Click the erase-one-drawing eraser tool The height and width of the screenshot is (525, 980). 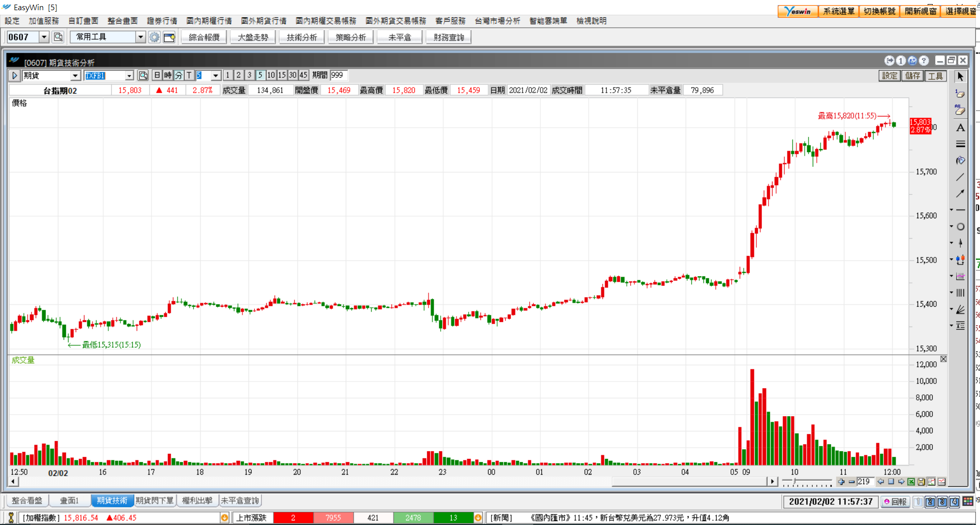click(960, 93)
